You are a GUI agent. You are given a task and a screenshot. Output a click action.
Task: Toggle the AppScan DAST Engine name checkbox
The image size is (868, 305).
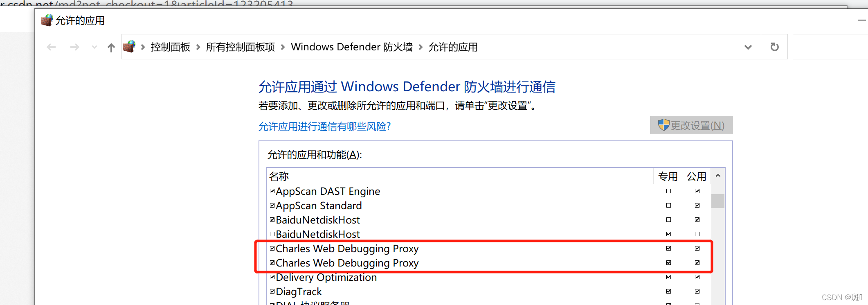click(x=272, y=191)
